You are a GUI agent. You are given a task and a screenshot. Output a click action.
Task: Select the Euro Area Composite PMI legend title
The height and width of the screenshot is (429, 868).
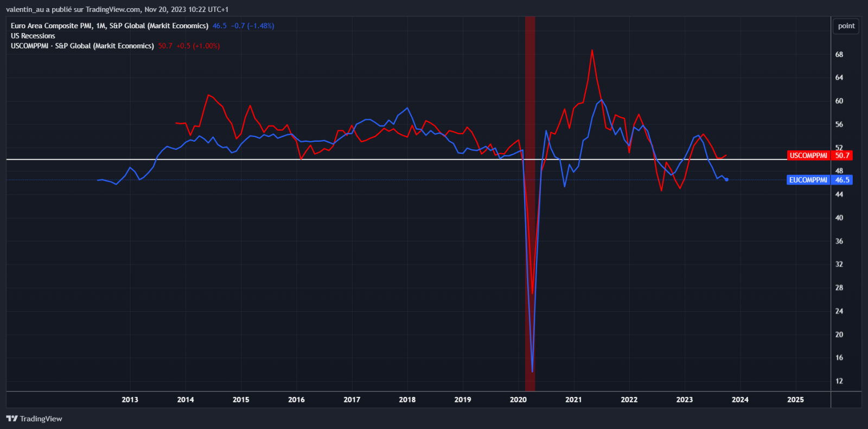pos(110,26)
